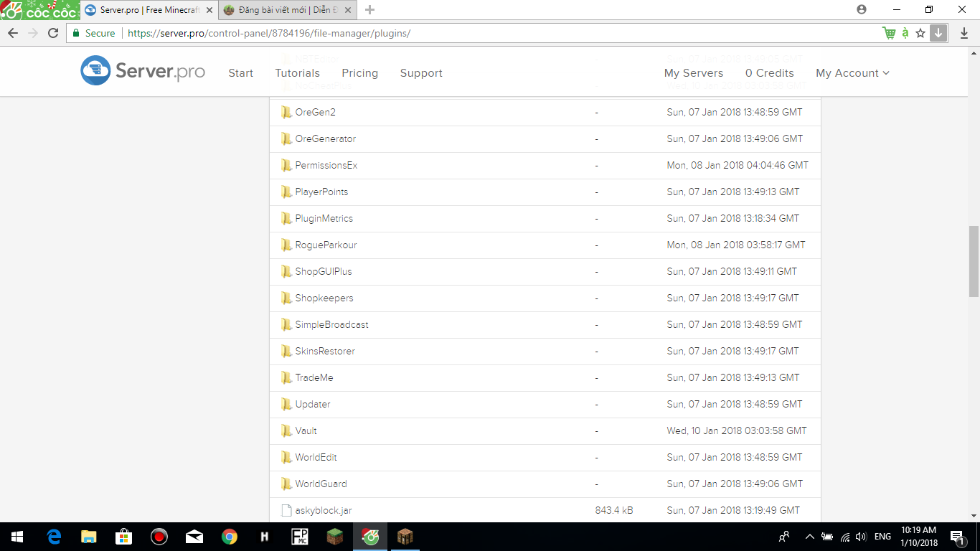Open the Minecraft grass block taskbar icon
Screen dimensions: 980x551
(x=335, y=537)
